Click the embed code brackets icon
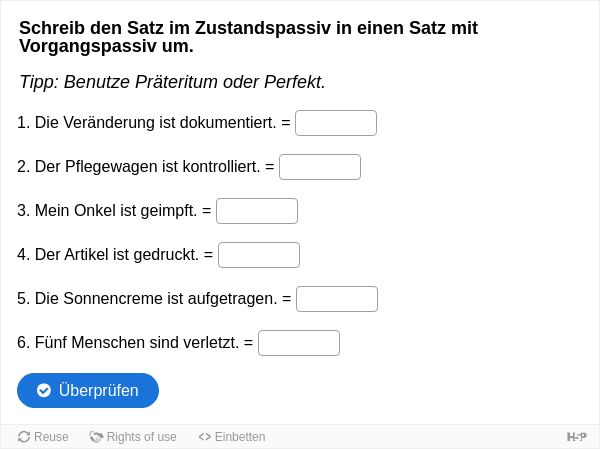This screenshot has width=600, height=449. [205, 437]
